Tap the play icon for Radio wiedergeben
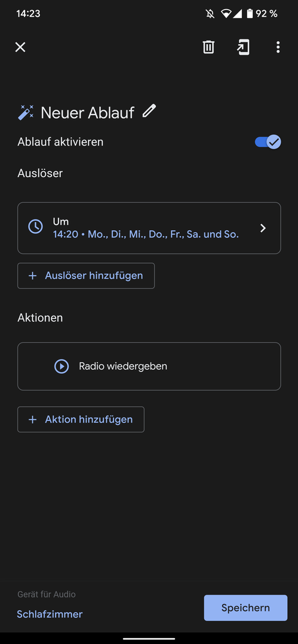 62,366
